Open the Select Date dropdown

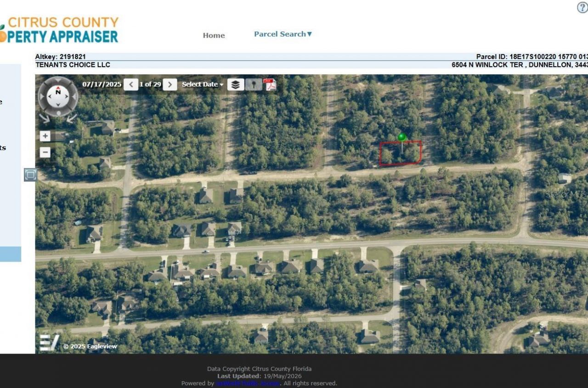(203, 84)
